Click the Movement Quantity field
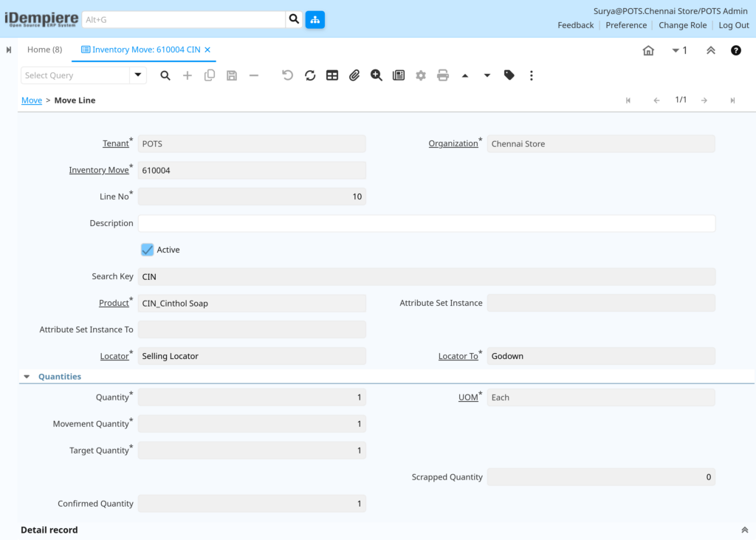 (252, 424)
